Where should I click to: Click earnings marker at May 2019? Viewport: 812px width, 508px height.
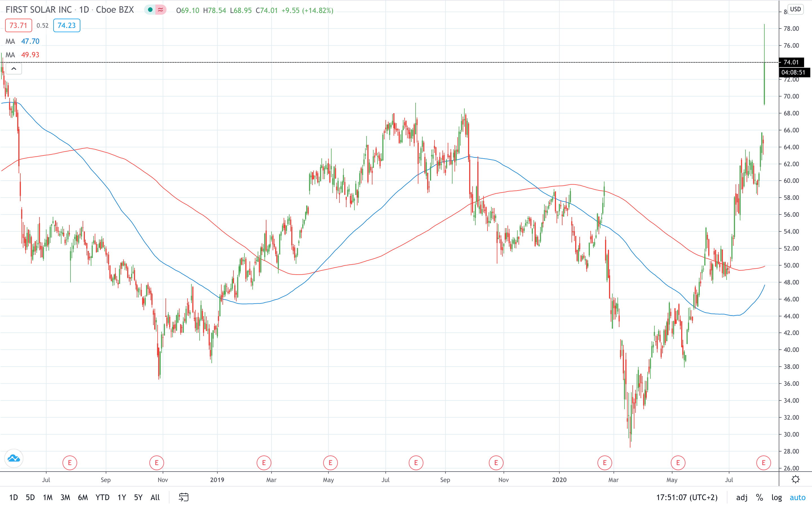click(330, 463)
